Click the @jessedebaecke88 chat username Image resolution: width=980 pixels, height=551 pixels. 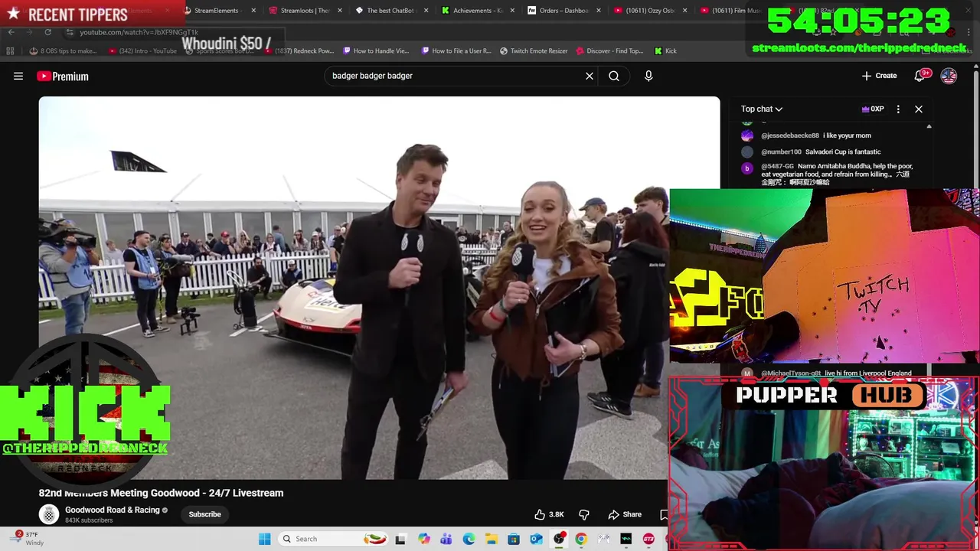coord(789,135)
